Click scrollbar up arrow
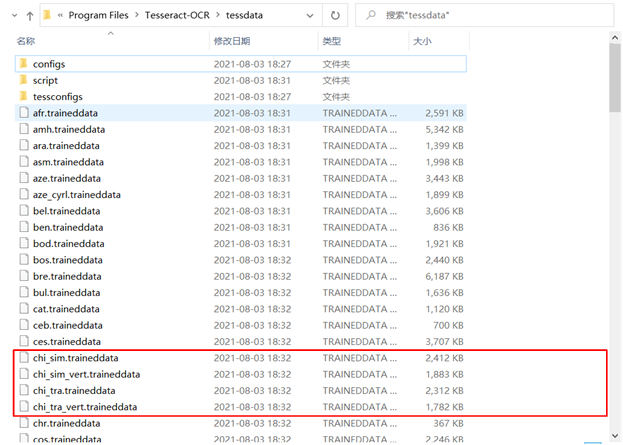The height and width of the screenshot is (445, 623). coord(615,38)
